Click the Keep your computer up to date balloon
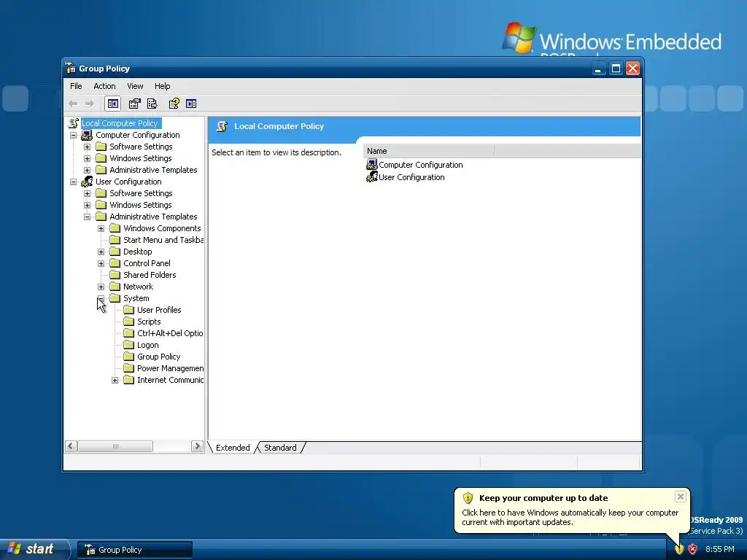 571,510
